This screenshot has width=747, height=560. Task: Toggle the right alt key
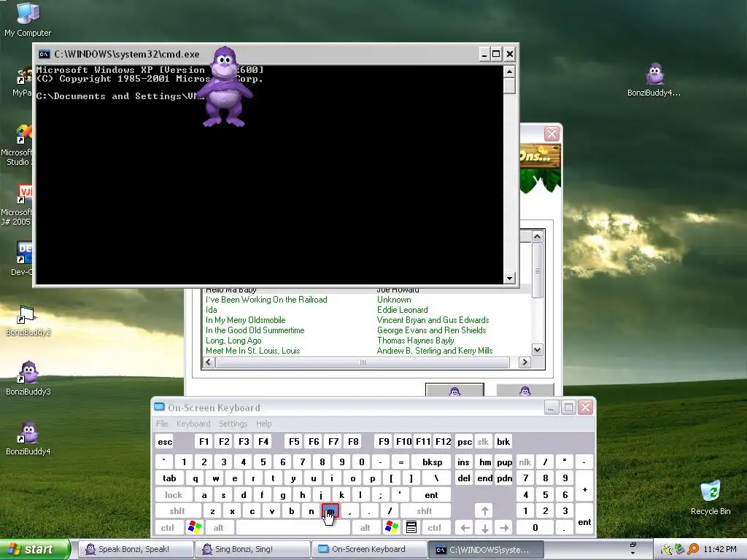pyautogui.click(x=365, y=528)
